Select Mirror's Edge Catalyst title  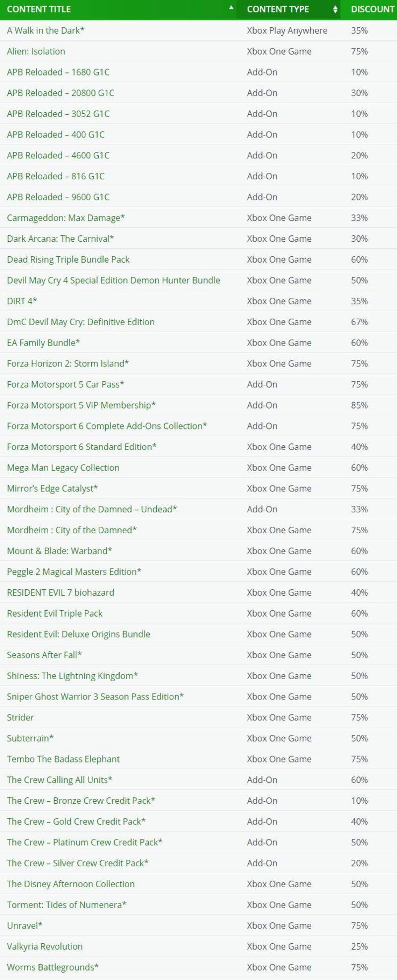tap(52, 489)
